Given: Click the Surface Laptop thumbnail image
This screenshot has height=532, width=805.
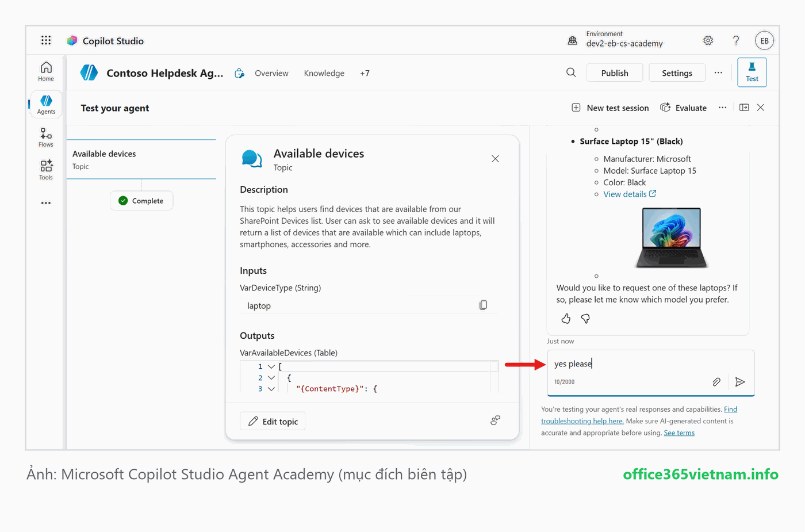Looking at the screenshot, I should (x=672, y=238).
